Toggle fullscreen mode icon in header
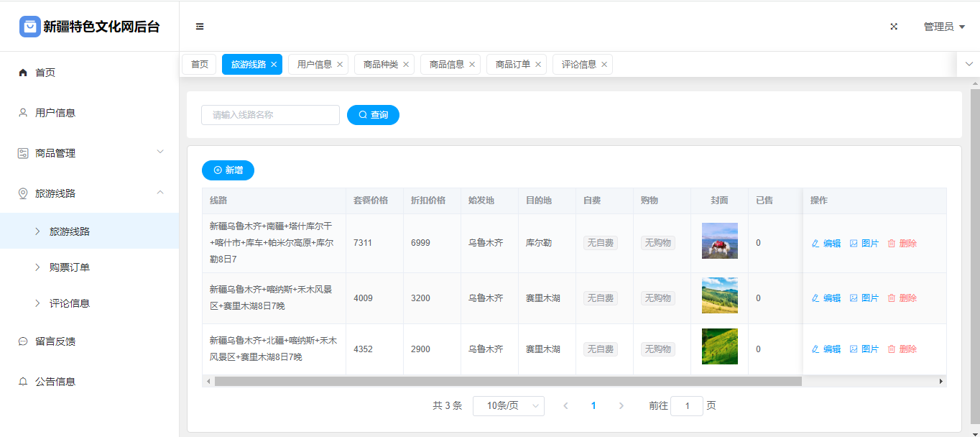Viewport: 980px width, 437px height. click(894, 27)
